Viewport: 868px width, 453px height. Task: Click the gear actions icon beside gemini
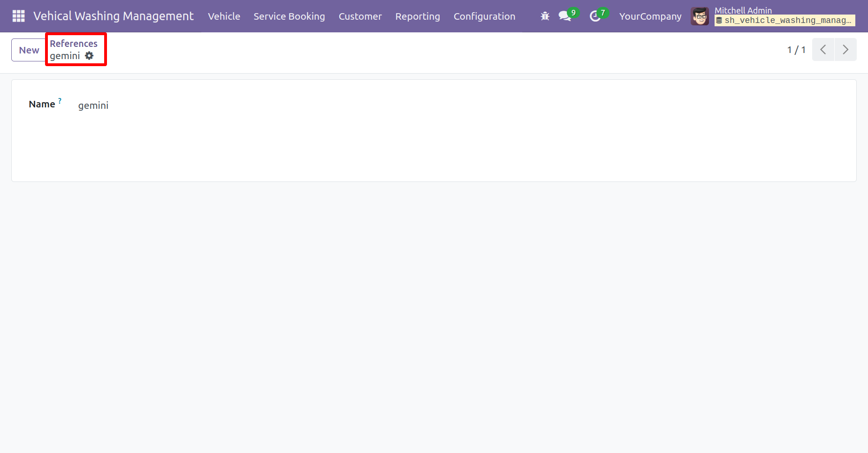click(89, 55)
